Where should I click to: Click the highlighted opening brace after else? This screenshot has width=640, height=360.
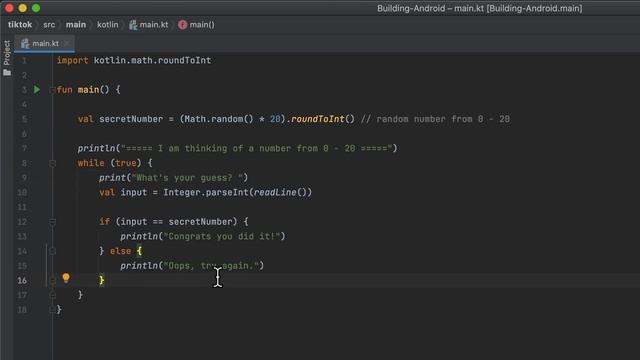(139, 251)
